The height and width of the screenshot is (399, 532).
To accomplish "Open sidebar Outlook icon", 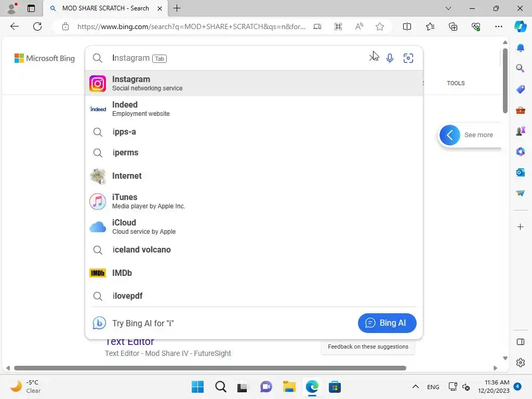I will (520, 172).
